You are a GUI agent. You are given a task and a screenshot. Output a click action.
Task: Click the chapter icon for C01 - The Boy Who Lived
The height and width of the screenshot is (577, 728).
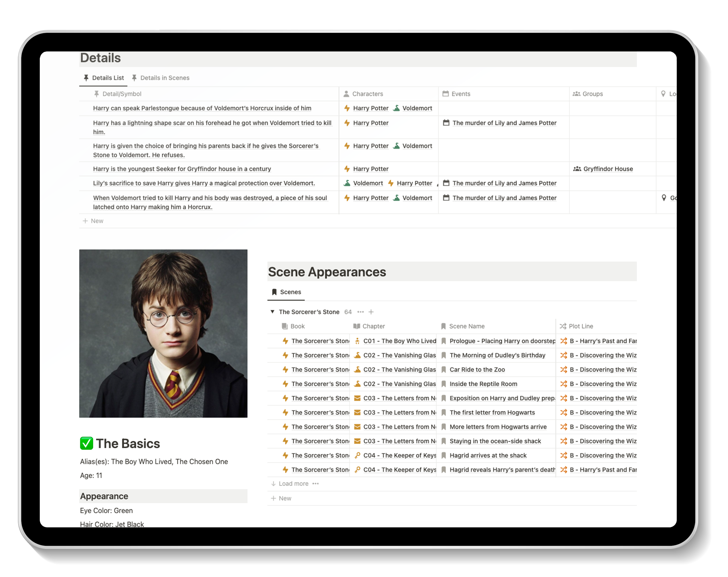357,341
